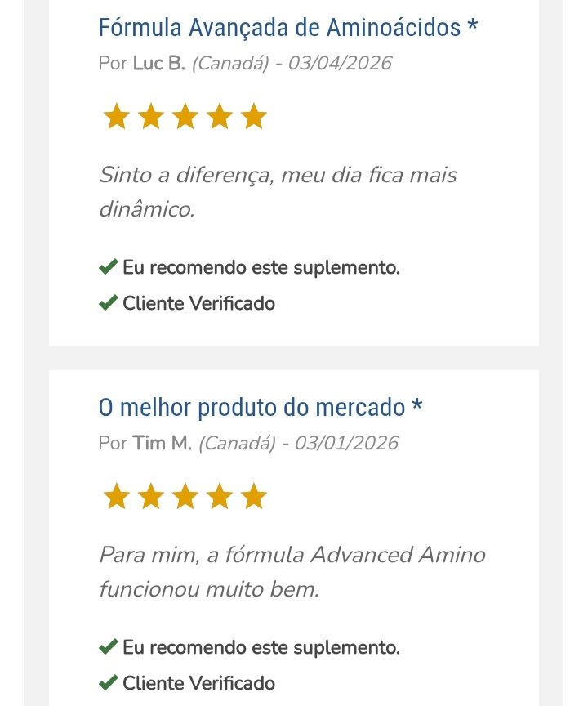The height and width of the screenshot is (706, 588).
Task: Click the date 03/04/2026
Action: (344, 63)
